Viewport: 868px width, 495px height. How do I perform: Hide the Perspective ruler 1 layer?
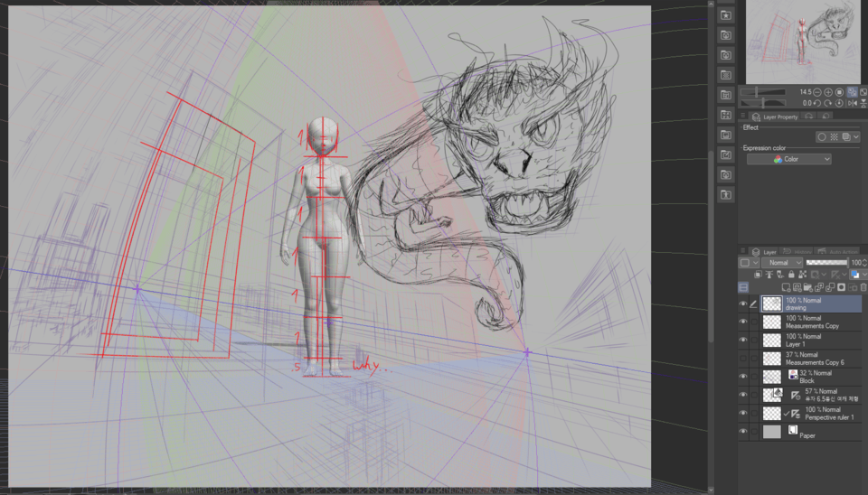743,413
